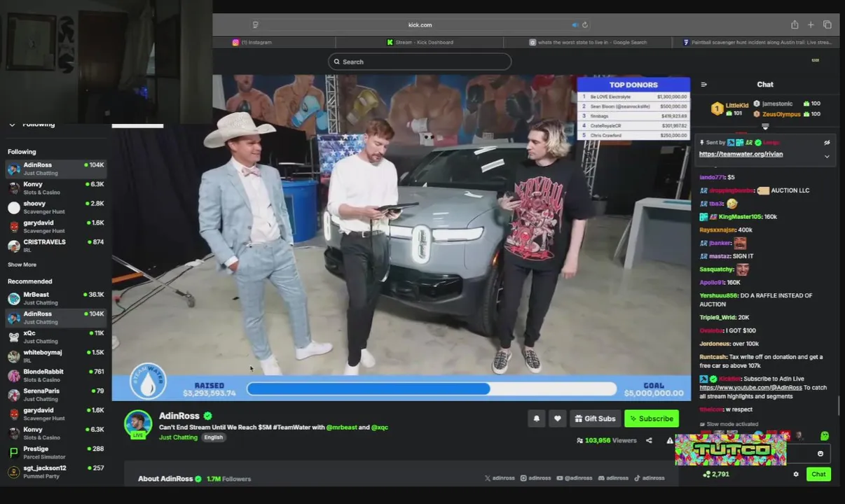
Task: Open chat settings gear icon
Action: (x=796, y=474)
